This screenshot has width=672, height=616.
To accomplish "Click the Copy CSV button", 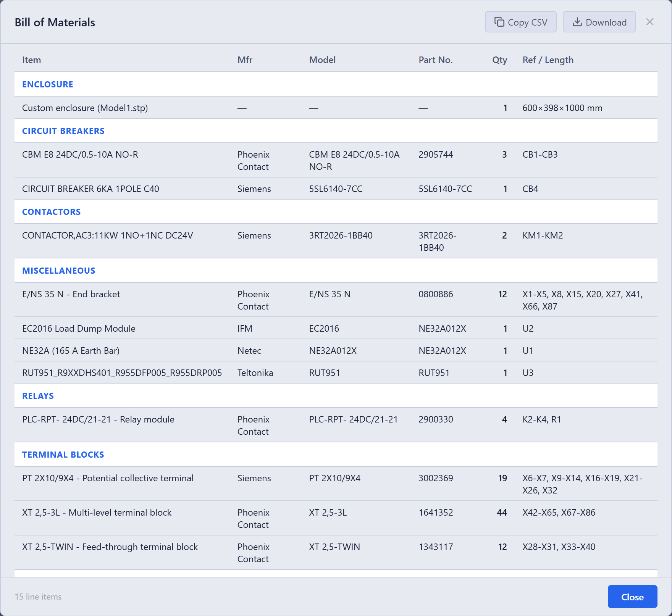I will pos(520,22).
